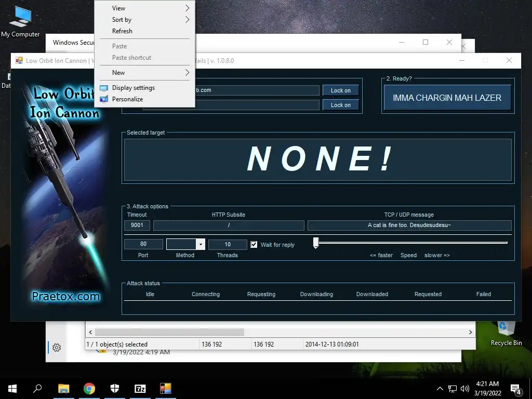Open the Recycle Bin desktop icon
Image resolution: width=532 pixels, height=399 pixels.
(506, 334)
